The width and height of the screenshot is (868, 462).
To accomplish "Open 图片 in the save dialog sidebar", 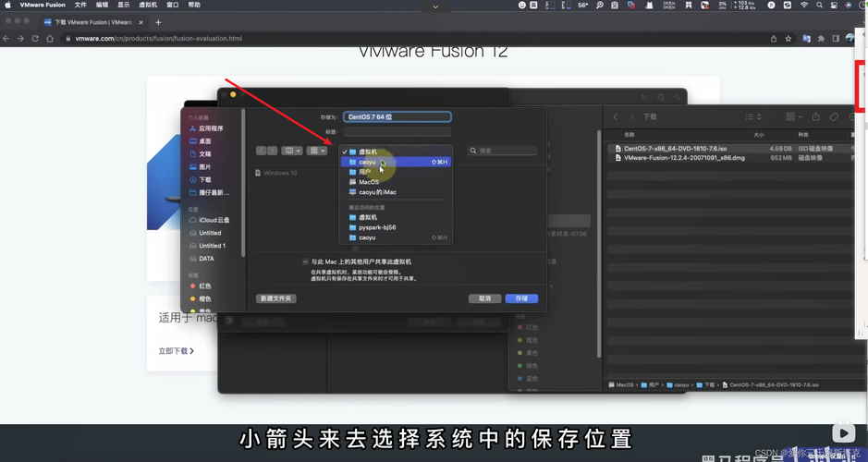I will click(201, 166).
